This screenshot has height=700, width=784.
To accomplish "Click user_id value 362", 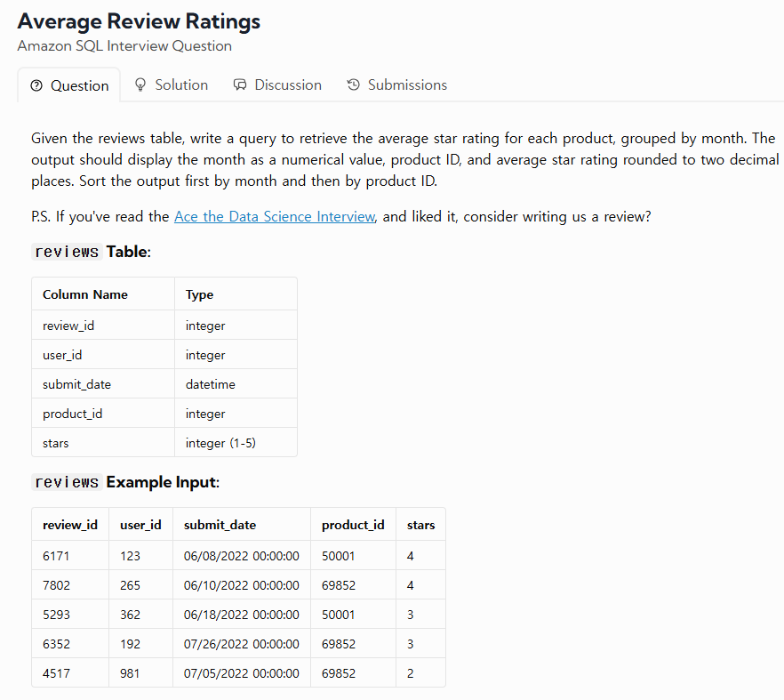I will 130,615.
